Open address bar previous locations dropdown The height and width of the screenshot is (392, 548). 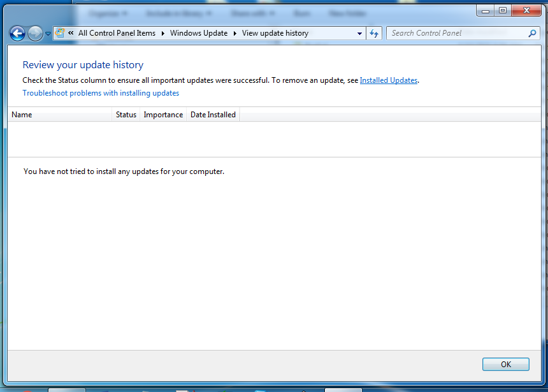(359, 34)
